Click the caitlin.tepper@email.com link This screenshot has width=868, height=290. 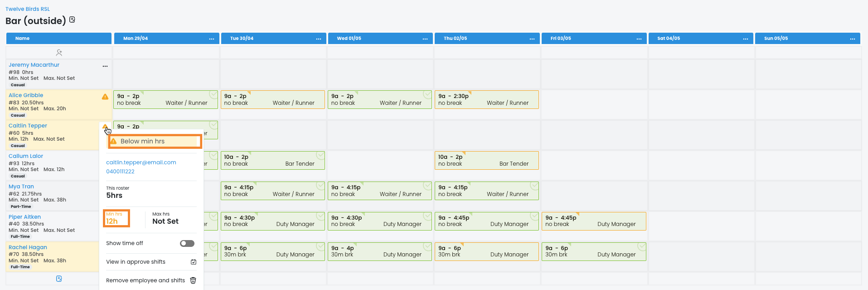(141, 162)
